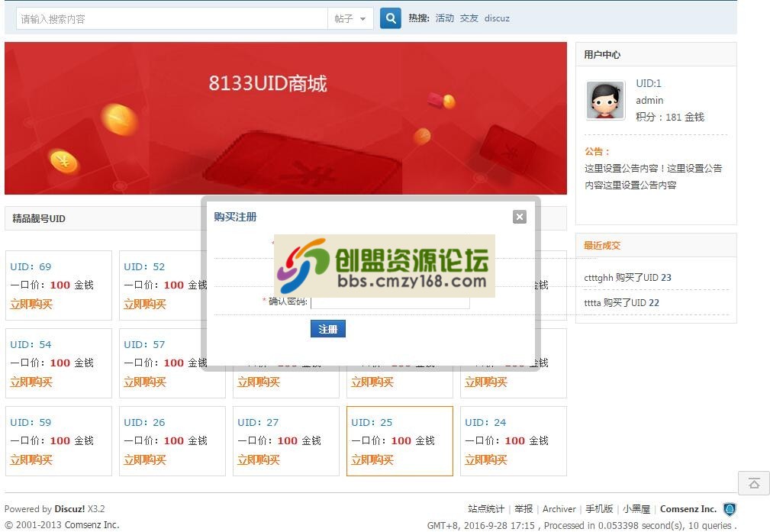770x532 pixels.
Task: Click the blue search magnifier button
Action: pos(391,18)
